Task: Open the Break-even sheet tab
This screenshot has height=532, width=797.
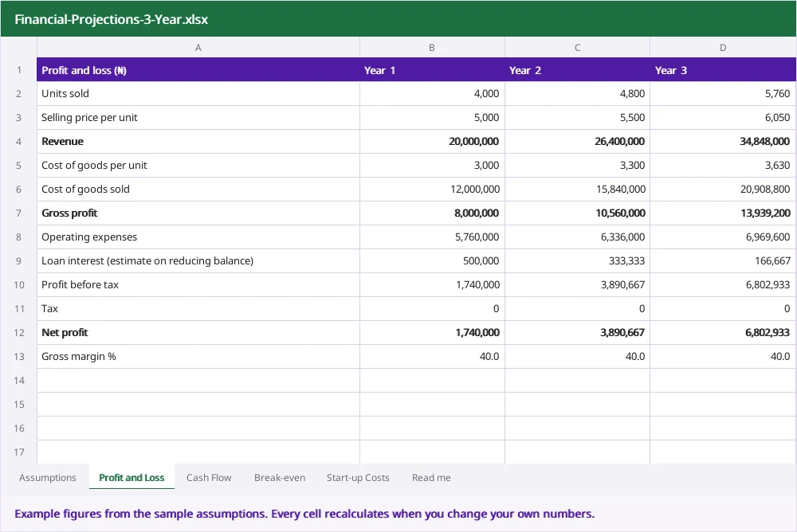Action: pyautogui.click(x=280, y=477)
